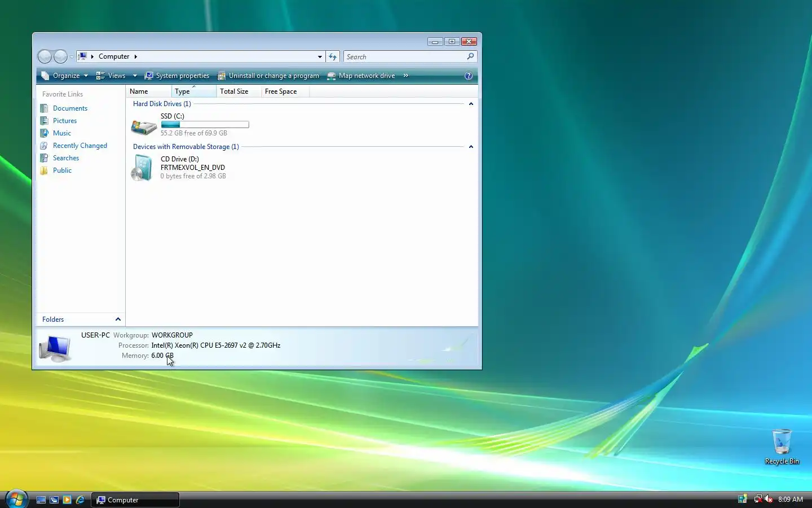Open the Views dropdown arrow
Screen dimensions: 812x508
(x=135, y=76)
